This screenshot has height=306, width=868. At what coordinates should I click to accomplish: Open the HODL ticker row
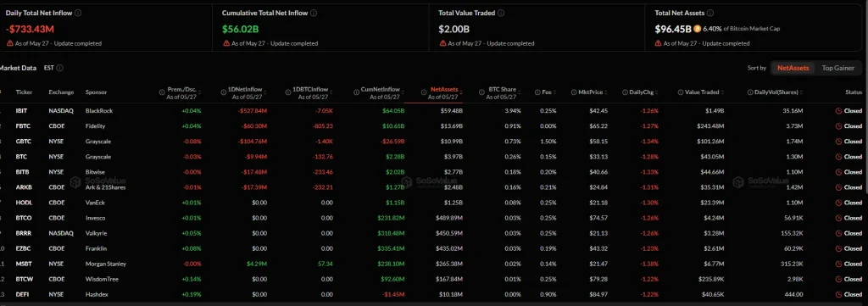pyautogui.click(x=23, y=203)
